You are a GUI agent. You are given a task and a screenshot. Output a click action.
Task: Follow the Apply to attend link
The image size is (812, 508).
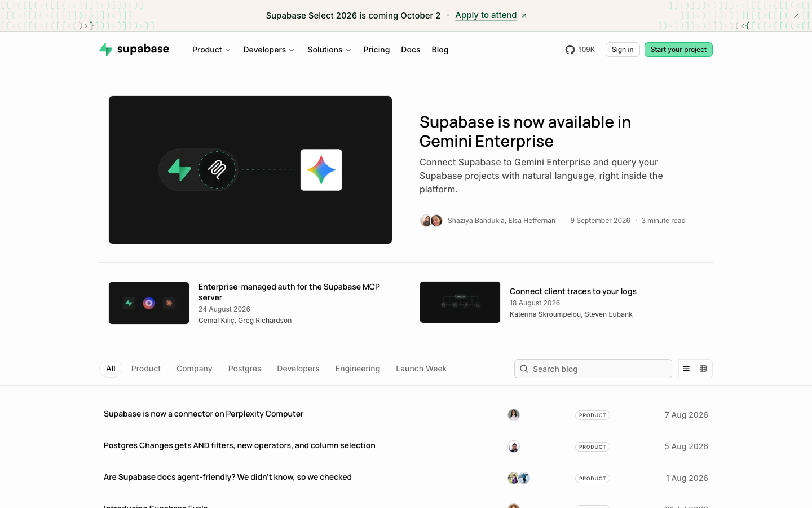486,15
